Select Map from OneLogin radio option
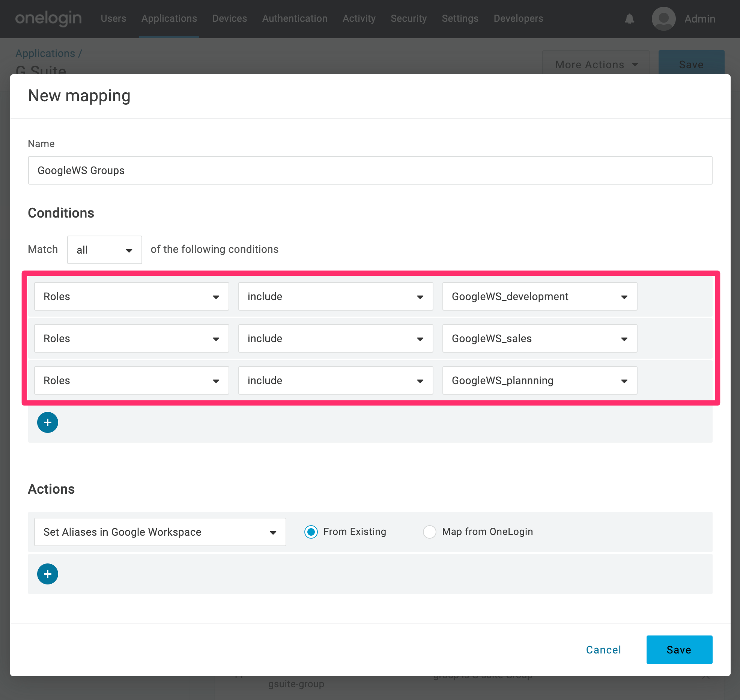The height and width of the screenshot is (700, 740). coord(430,532)
